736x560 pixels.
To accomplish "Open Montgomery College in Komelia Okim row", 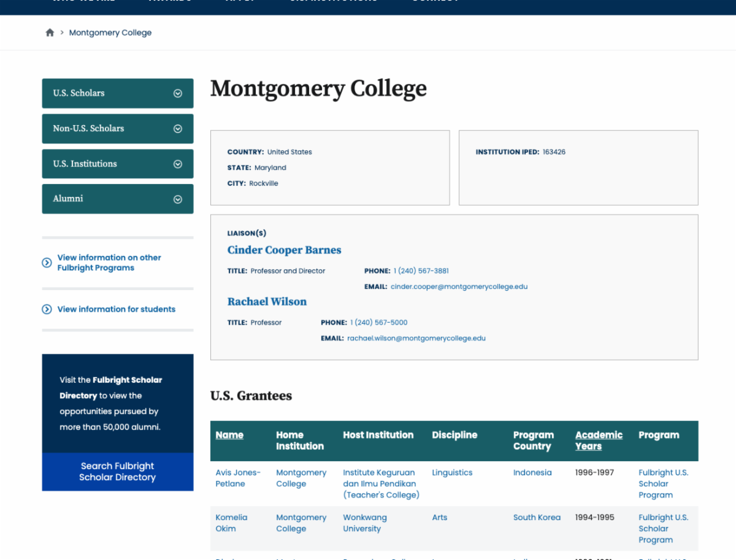I will coord(301,523).
